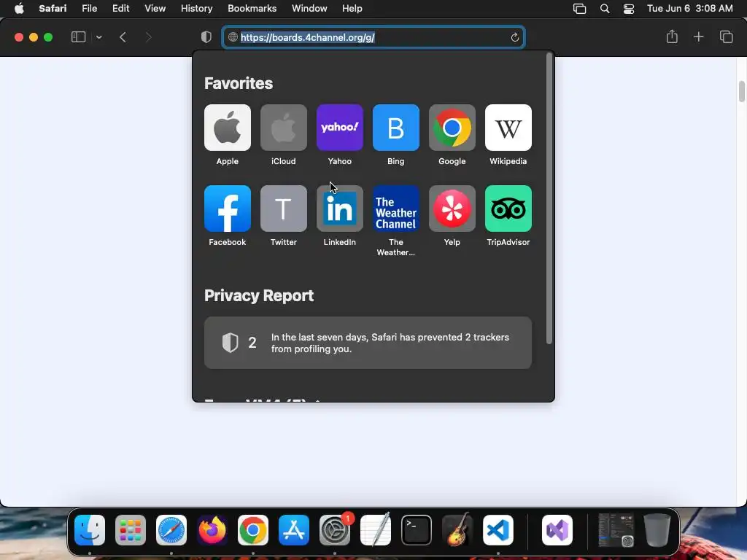Image resolution: width=747 pixels, height=560 pixels.
Task: Click the date and time in menu bar
Action: [690, 9]
